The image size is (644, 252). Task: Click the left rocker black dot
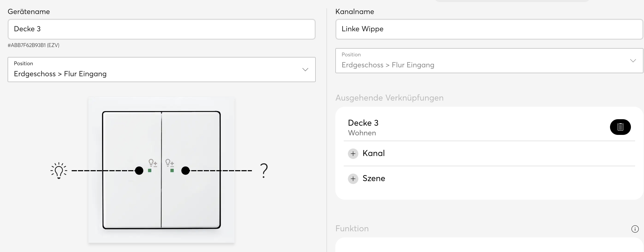pyautogui.click(x=139, y=171)
